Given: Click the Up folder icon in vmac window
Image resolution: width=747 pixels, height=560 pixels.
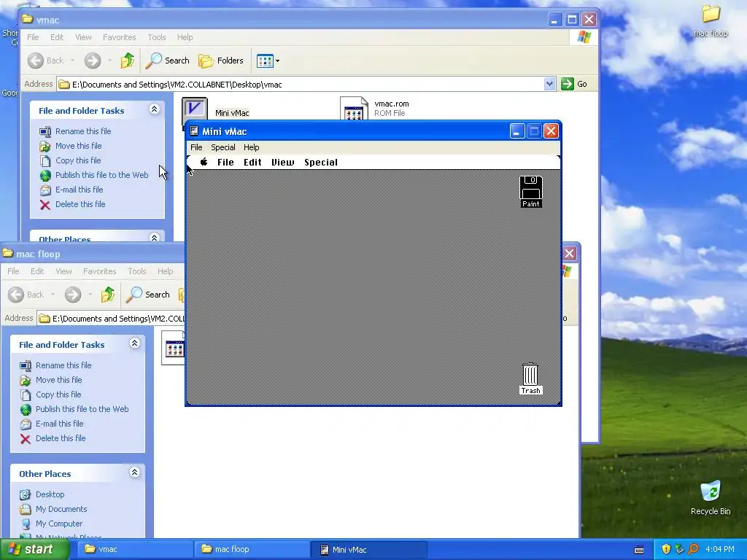Looking at the screenshot, I should 127,61.
